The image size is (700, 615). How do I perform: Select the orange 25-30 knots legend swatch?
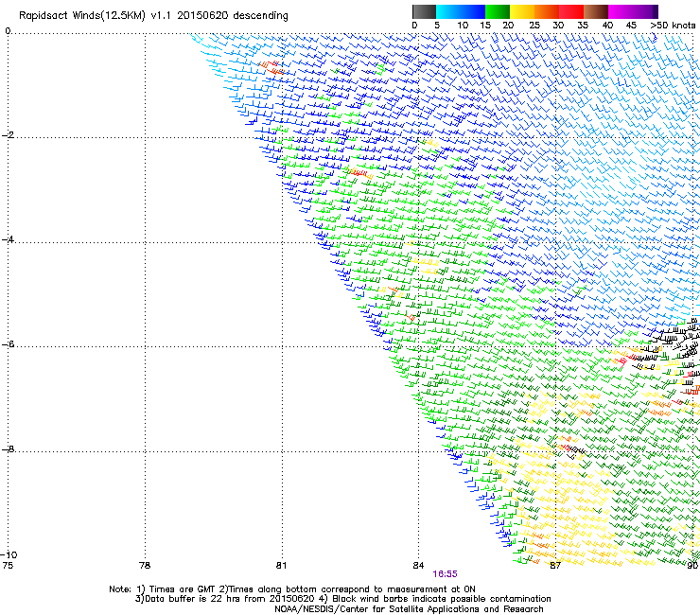pos(547,11)
